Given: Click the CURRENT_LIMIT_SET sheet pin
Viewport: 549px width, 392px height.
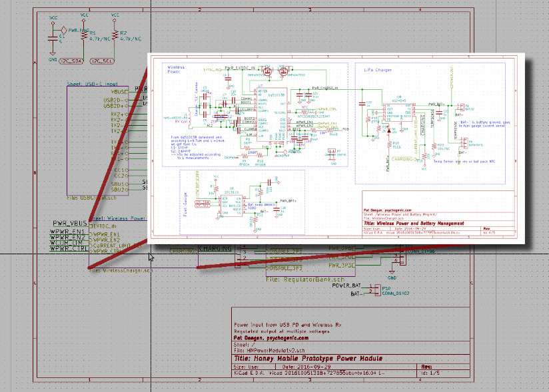Looking at the screenshot, I should click(x=116, y=246).
